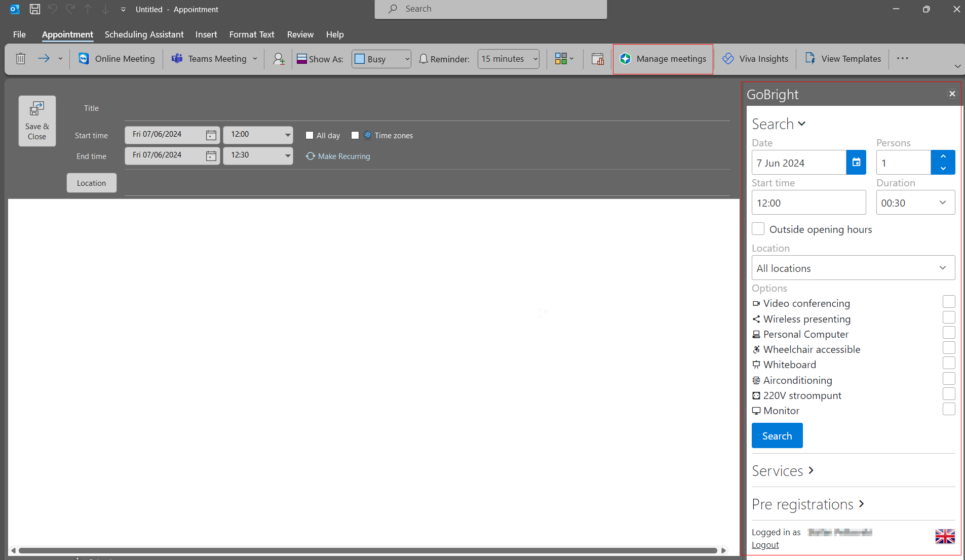Click the Logout link

765,545
